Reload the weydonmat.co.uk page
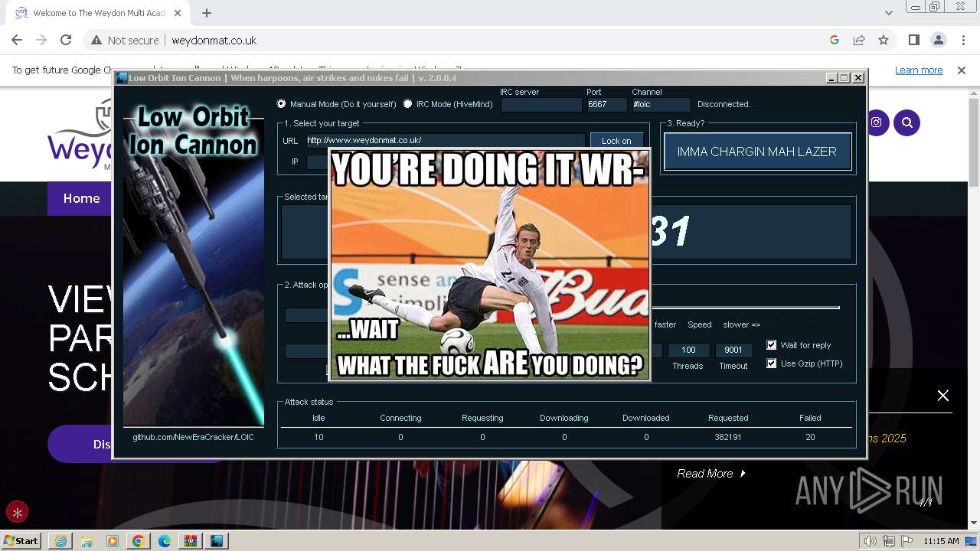Viewport: 980px width, 551px height. click(x=66, y=40)
